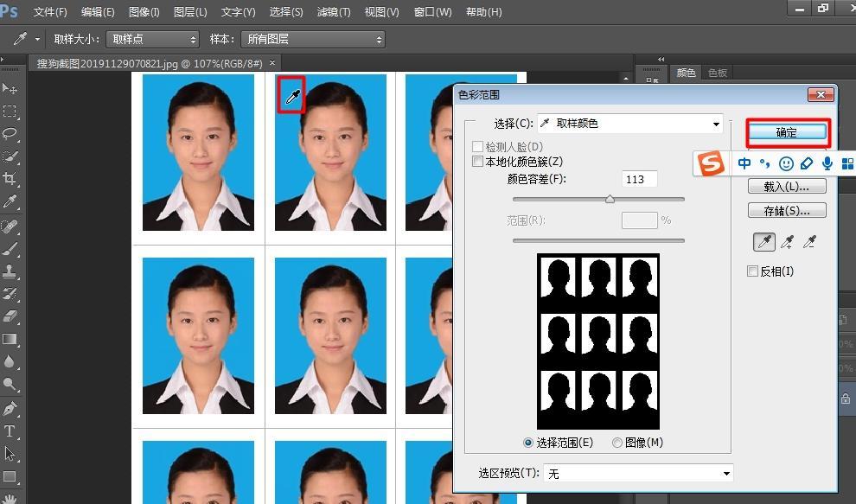Screen dimensions: 856x504
Task: Open the 视图 menu
Action: [x=381, y=11]
